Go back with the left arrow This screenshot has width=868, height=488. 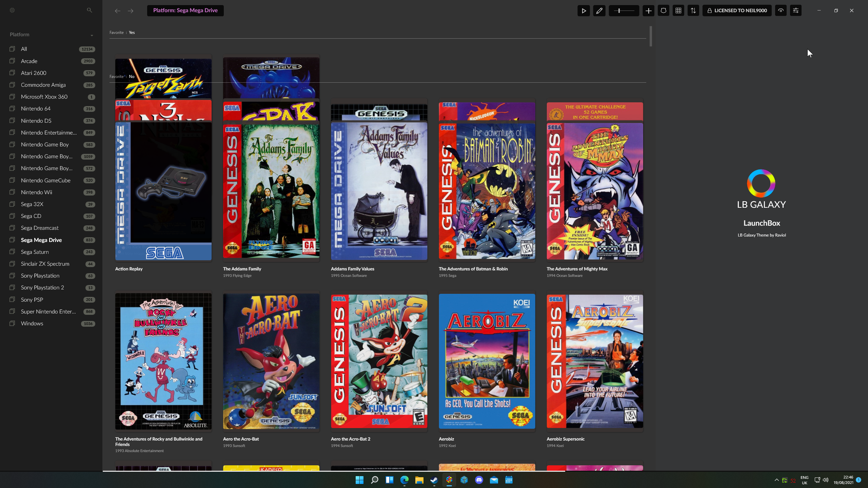pos(117,11)
